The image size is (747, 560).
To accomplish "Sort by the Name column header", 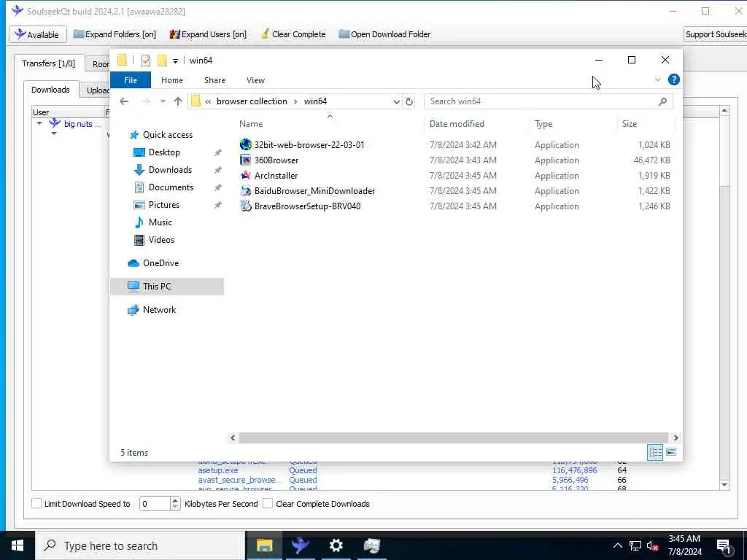I will [330, 124].
